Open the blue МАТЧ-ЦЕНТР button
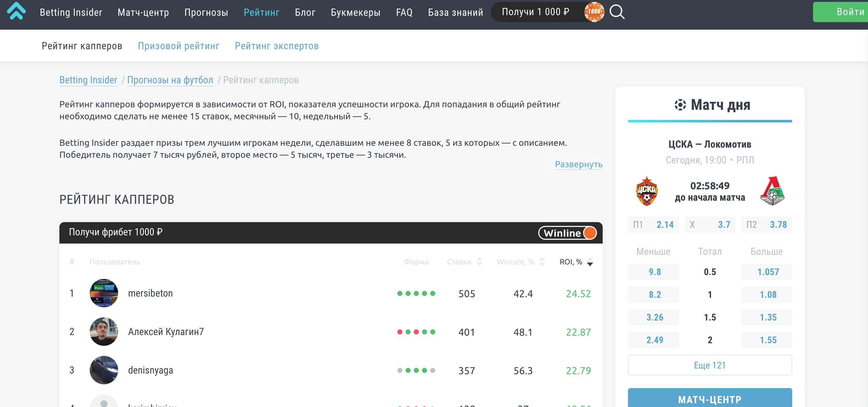 [x=710, y=398]
